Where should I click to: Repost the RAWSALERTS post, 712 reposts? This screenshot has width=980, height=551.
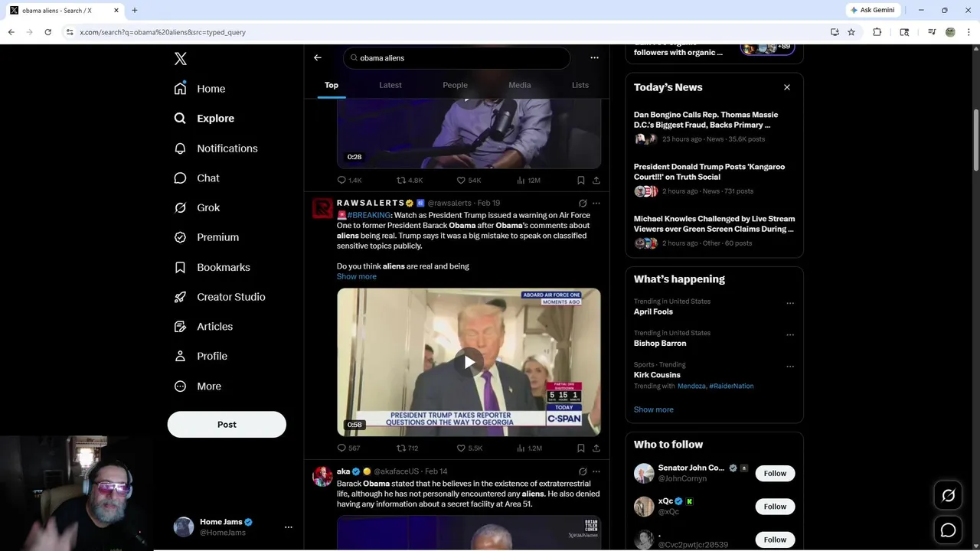click(407, 448)
